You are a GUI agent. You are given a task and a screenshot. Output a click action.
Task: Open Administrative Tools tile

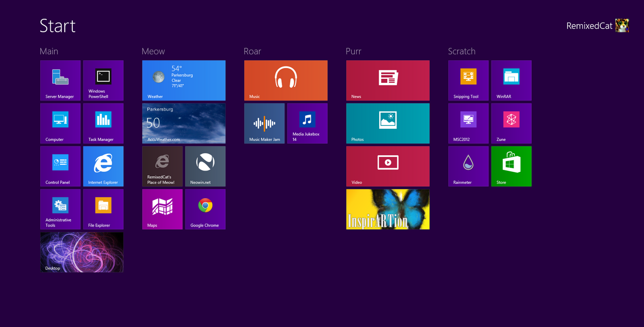click(60, 209)
